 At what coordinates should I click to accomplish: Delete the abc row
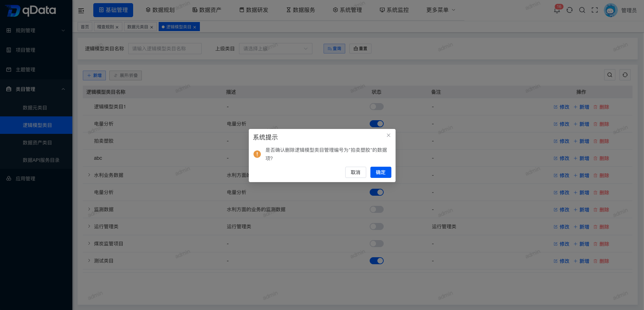point(601,158)
